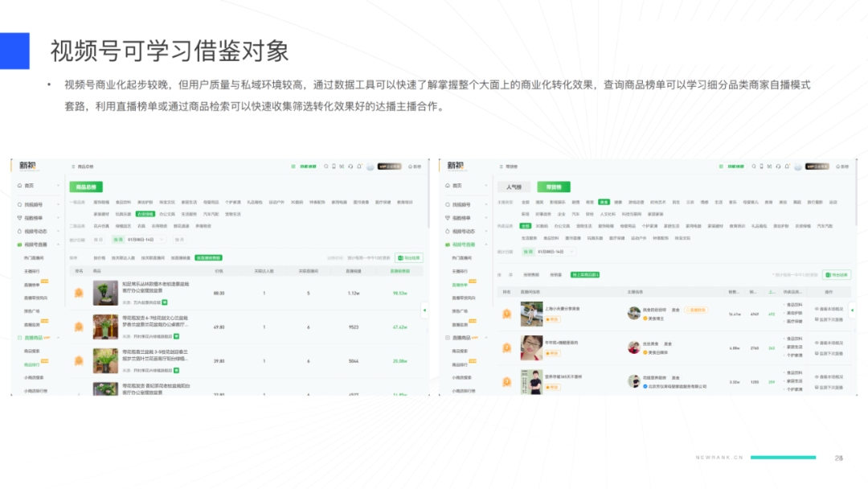The height and width of the screenshot is (489, 868).
Task: Click 直播销售额 column header in left window
Action: pos(399,271)
